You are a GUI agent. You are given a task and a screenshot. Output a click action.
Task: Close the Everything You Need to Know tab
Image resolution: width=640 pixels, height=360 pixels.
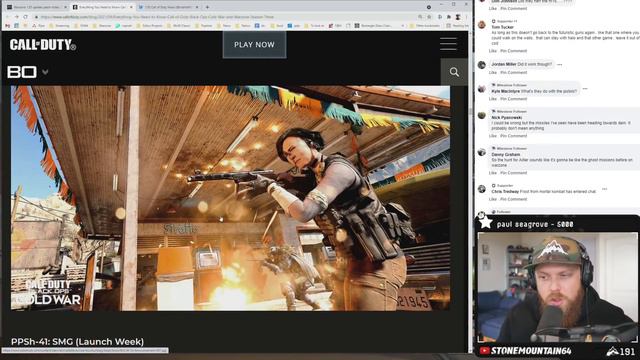(x=131, y=7)
